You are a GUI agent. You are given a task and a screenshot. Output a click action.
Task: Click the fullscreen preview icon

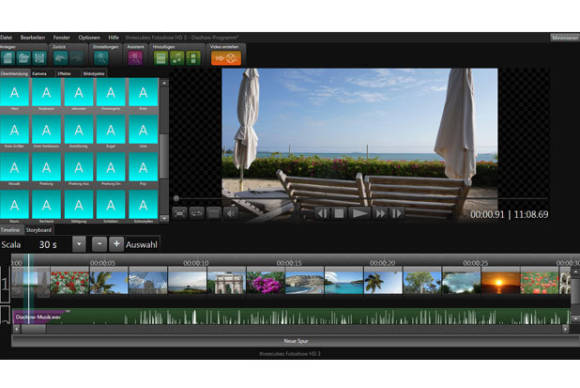(180, 213)
